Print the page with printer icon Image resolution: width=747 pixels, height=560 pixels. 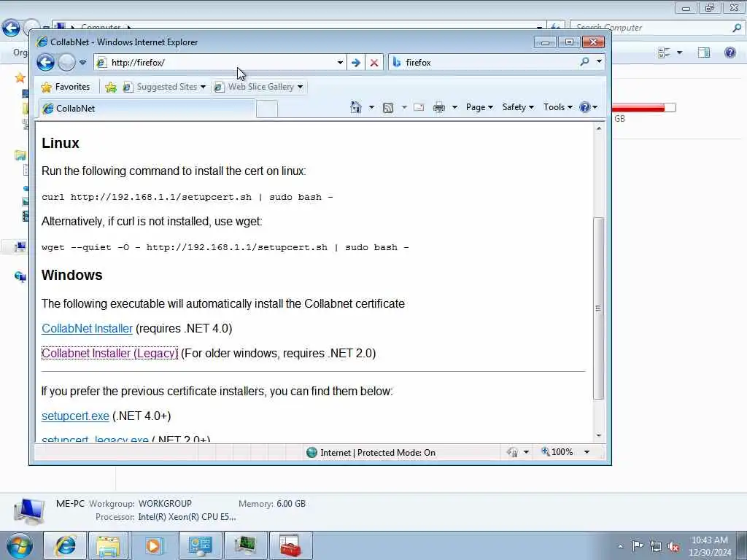tap(438, 108)
